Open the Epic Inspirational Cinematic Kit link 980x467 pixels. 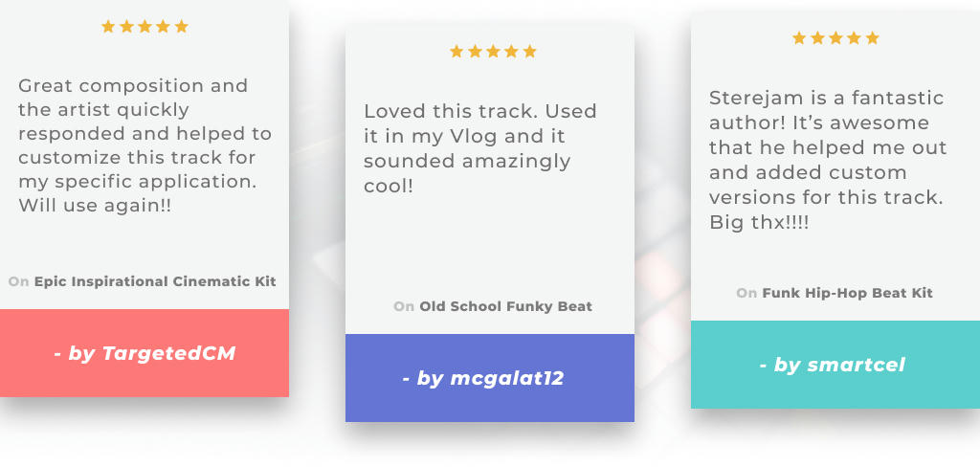coord(155,281)
